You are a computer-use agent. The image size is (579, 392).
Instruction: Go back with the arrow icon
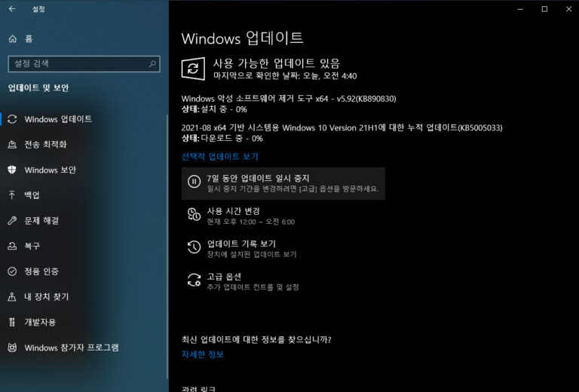pos(12,9)
